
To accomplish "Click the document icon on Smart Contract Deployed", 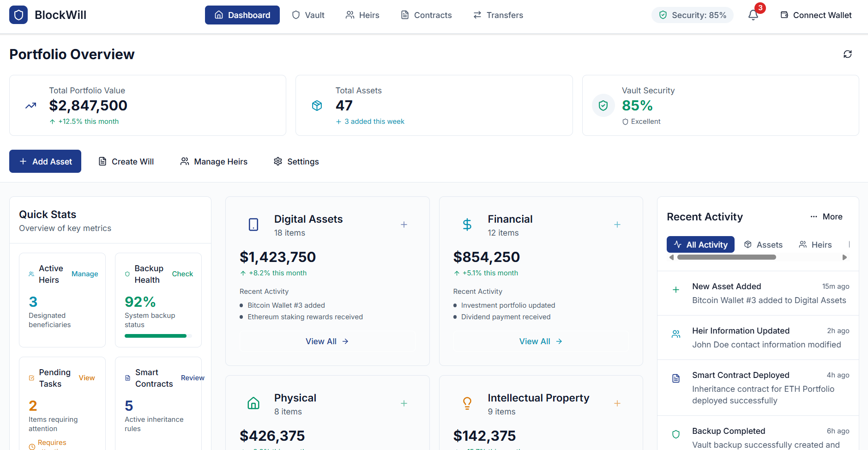I will pyautogui.click(x=676, y=378).
